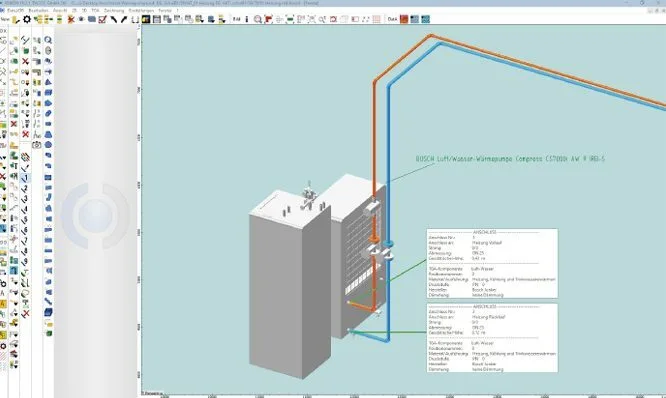Activate view preset number 2 in left palette
The width and height of the screenshot is (666, 398).
click(x=25, y=188)
